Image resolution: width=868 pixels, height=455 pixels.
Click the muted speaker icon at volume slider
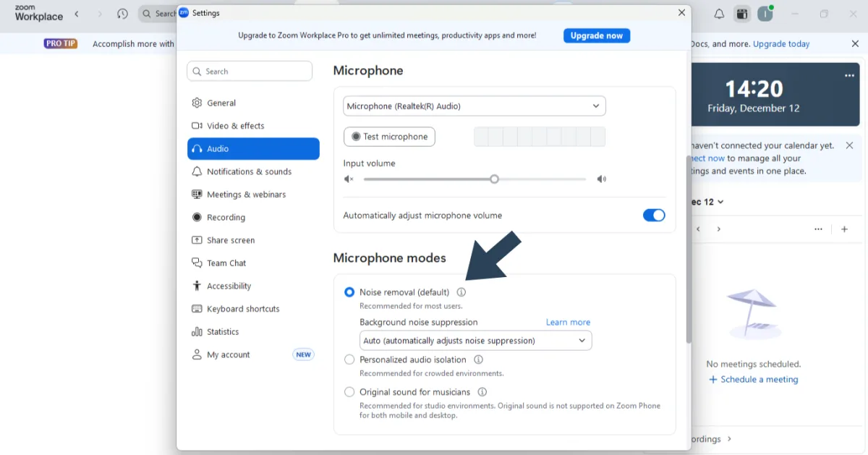[x=349, y=179]
